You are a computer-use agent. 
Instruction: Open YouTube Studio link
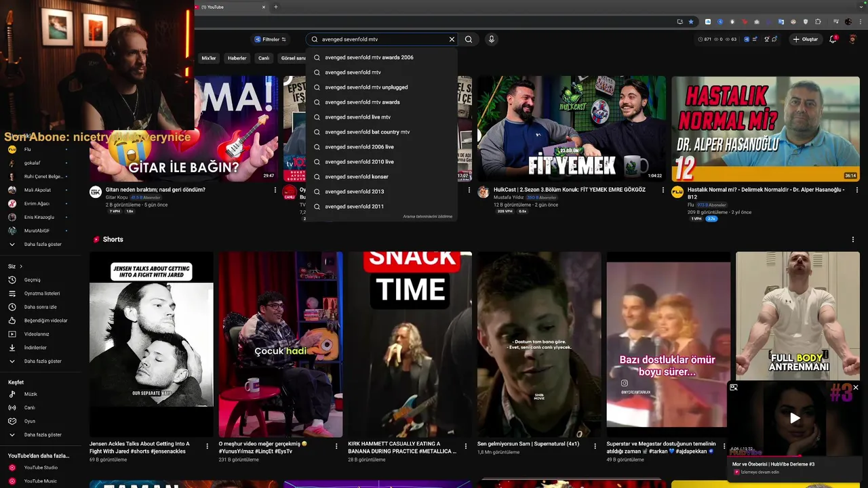[x=41, y=468]
